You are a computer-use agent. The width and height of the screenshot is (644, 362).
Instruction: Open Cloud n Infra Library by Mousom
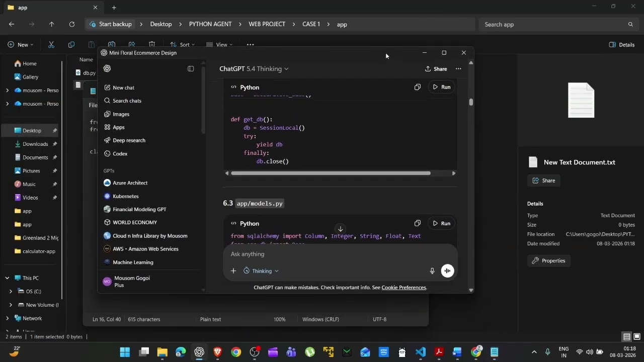click(145, 236)
